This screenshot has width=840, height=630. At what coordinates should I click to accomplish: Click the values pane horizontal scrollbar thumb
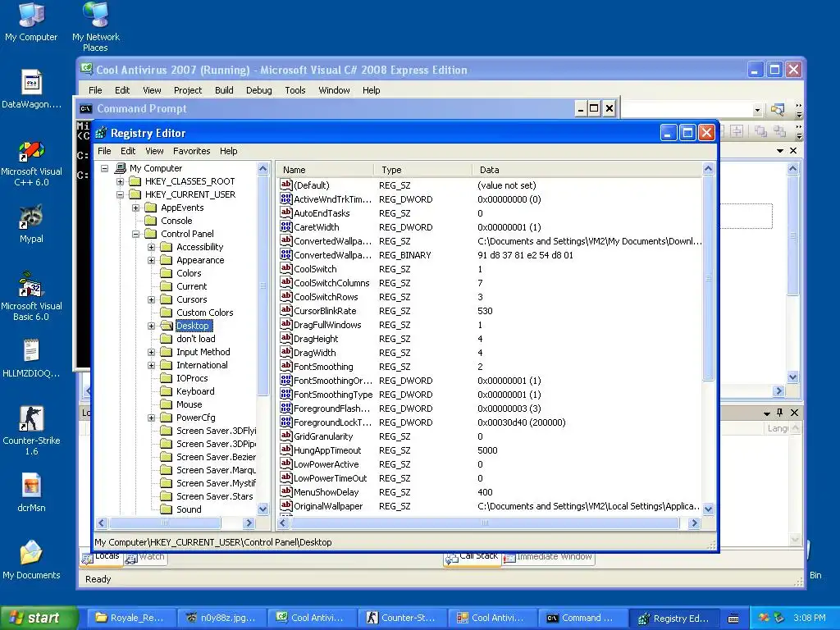click(485, 523)
